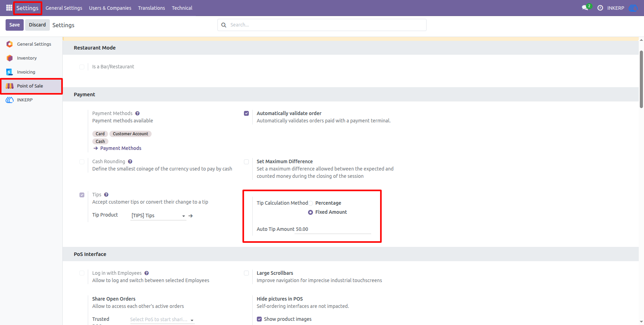Viewport: 644px width, 325px height.
Task: Click the vertical page scrollbar
Action: pyautogui.click(x=641, y=80)
